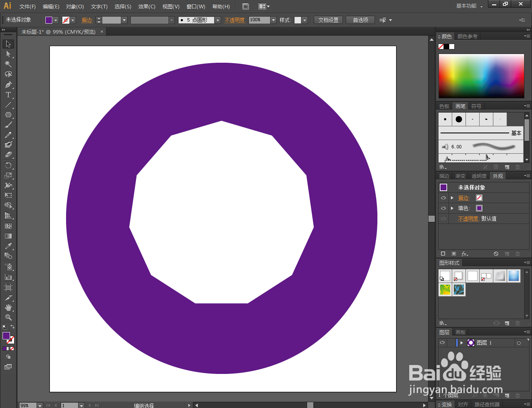Open the 对象(O) menu
532x408 pixels.
pyautogui.click(x=75, y=7)
